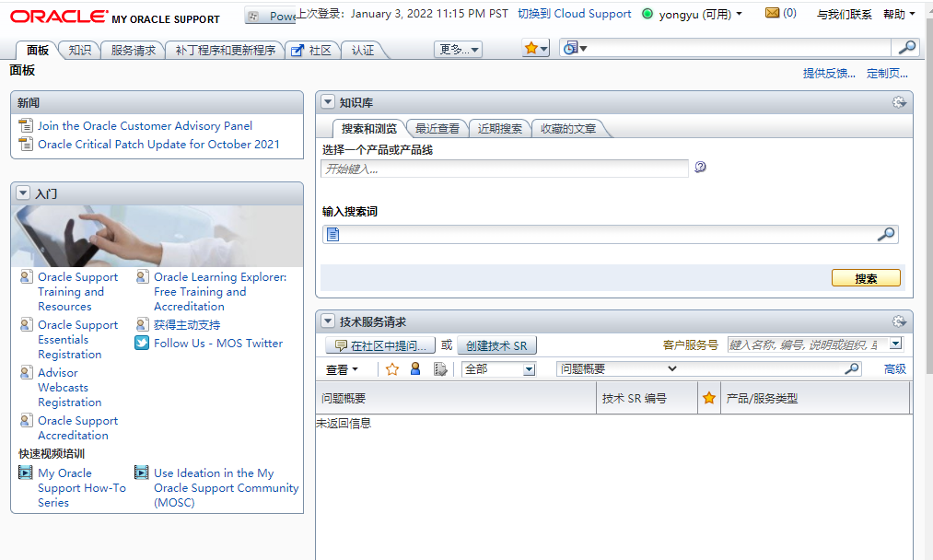Filter service requests by person icon
This screenshot has width=933, height=560.
coord(415,369)
